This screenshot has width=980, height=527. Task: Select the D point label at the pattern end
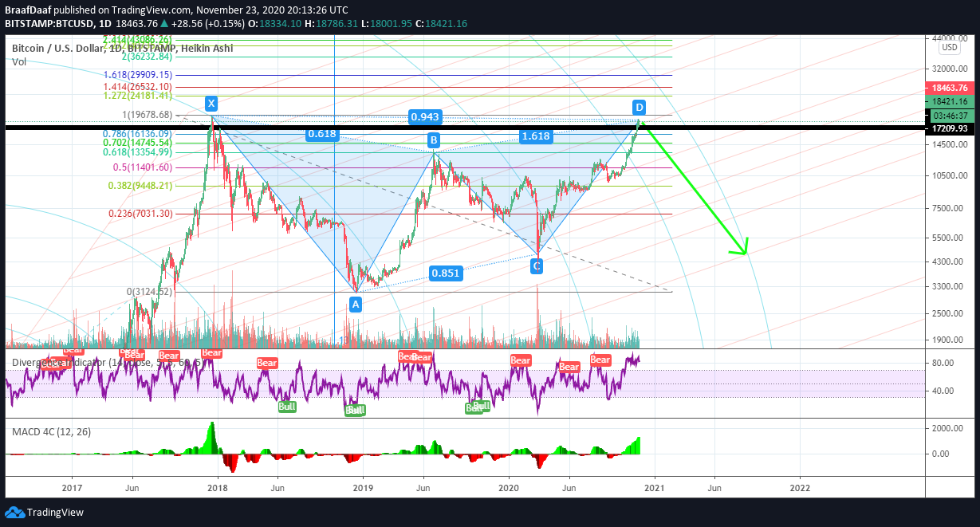tap(640, 107)
